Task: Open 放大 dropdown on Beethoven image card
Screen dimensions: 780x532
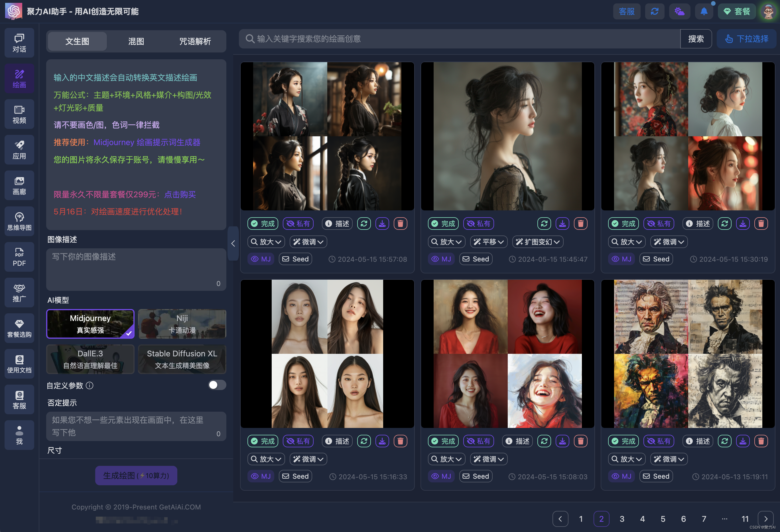Action: pos(627,459)
